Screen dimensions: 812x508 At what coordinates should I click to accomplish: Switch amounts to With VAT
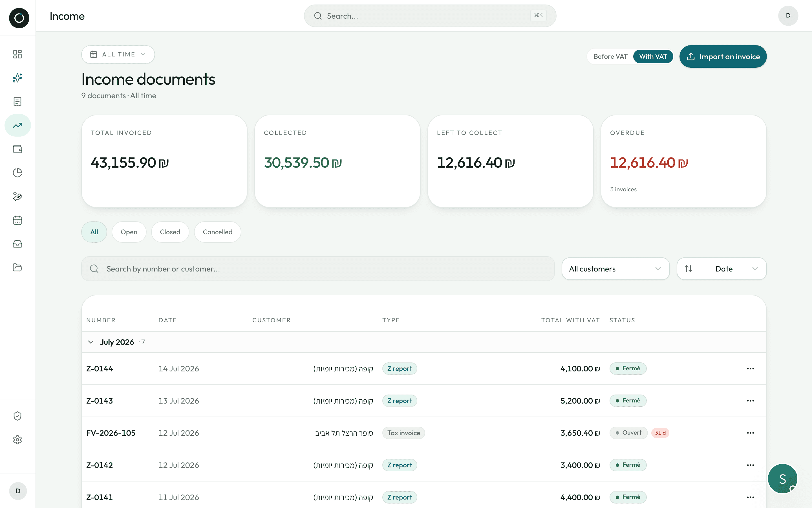(x=653, y=56)
